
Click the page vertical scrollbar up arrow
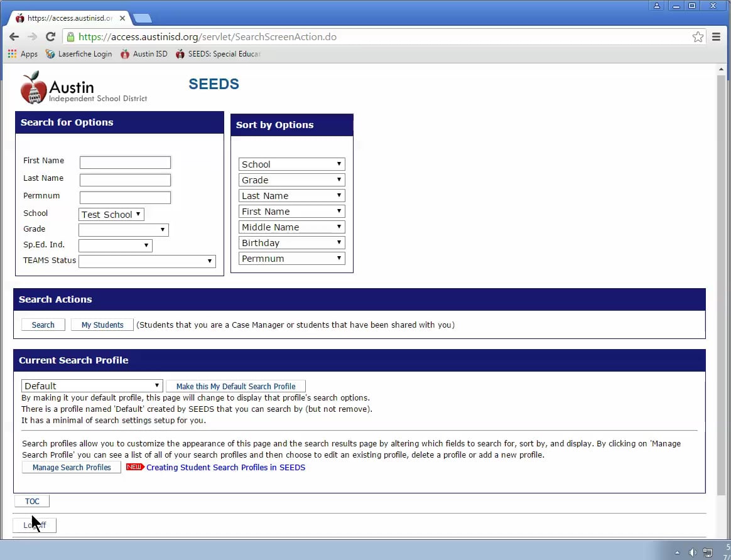point(721,70)
